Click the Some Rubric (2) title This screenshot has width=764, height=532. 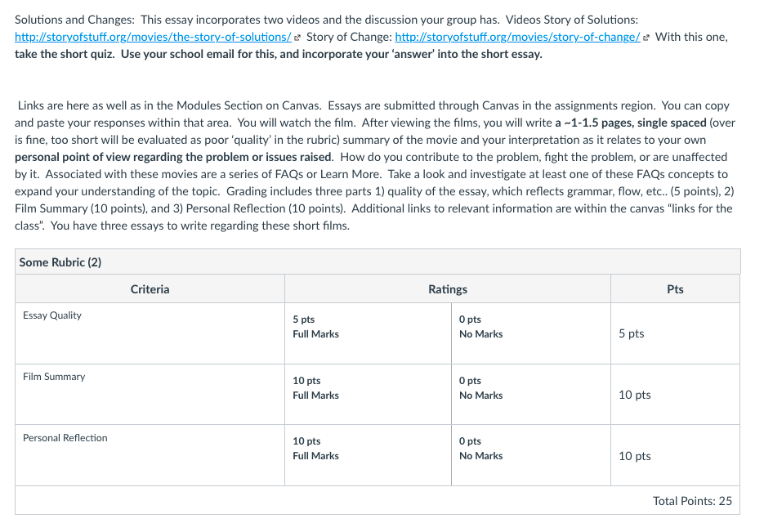[x=60, y=262]
